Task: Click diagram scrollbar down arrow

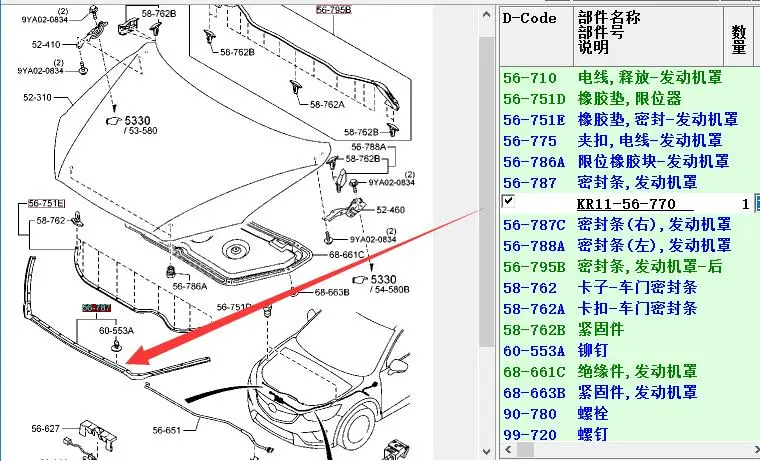Action: click(487, 452)
